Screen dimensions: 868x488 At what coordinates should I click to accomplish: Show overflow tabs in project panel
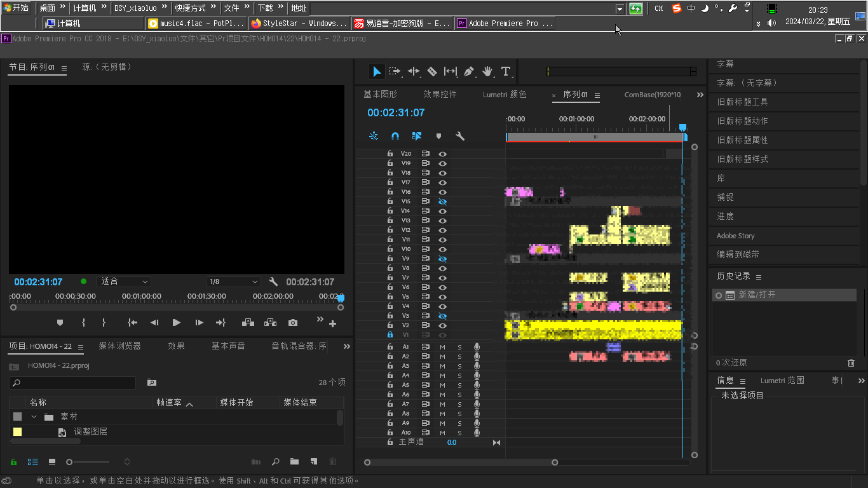(347, 346)
